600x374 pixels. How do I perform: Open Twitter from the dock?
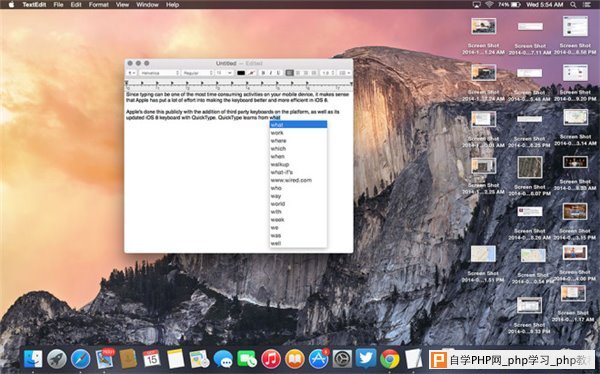366,358
